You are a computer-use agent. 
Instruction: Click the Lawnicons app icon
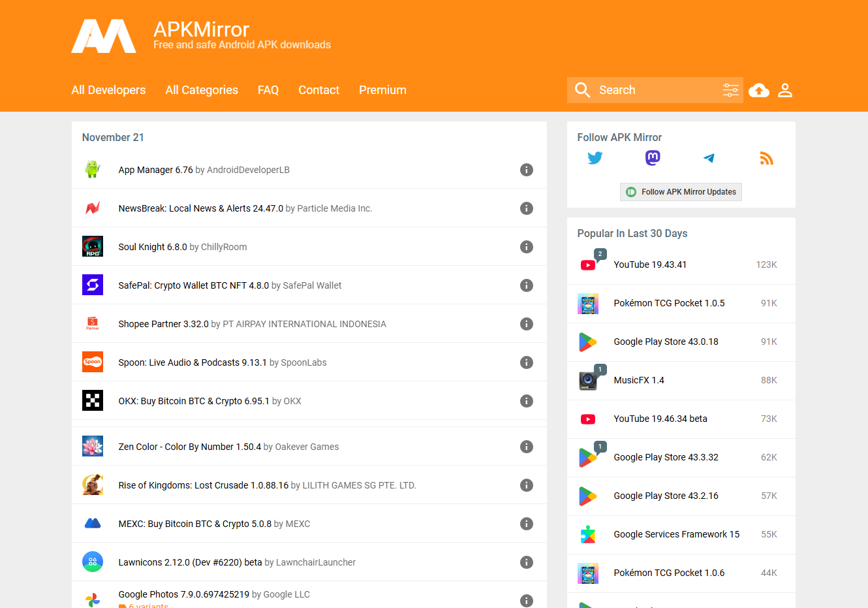[x=93, y=562]
